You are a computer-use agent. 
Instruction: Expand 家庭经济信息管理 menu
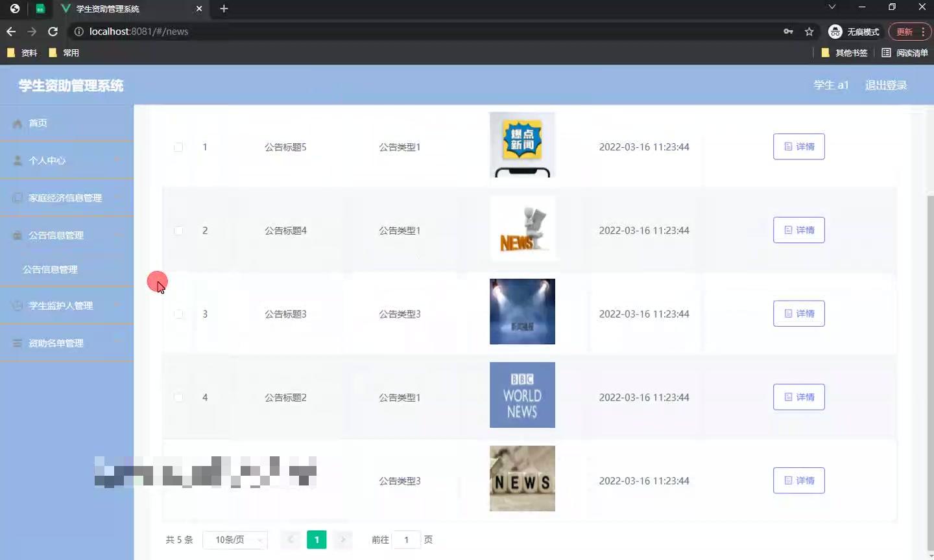(x=67, y=198)
